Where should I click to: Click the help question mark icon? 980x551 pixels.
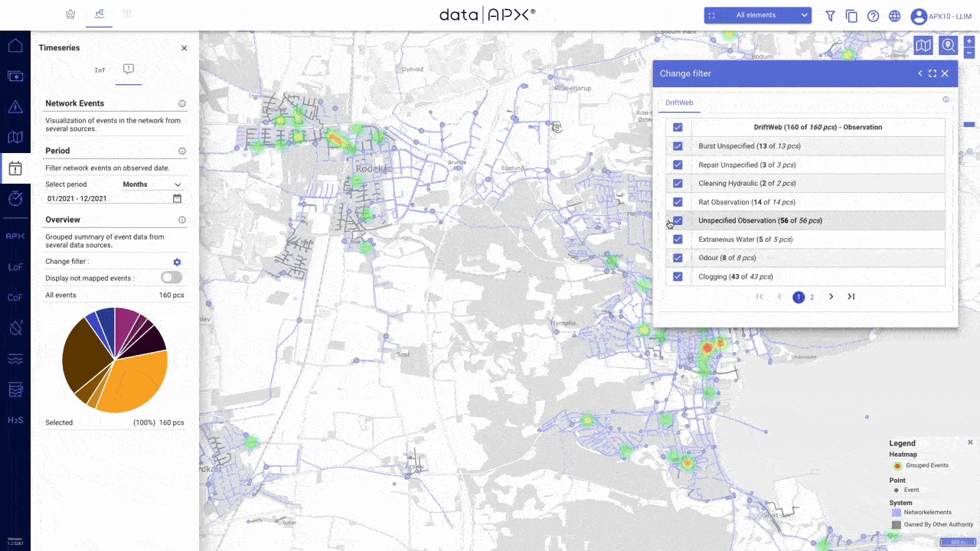pyautogui.click(x=873, y=15)
